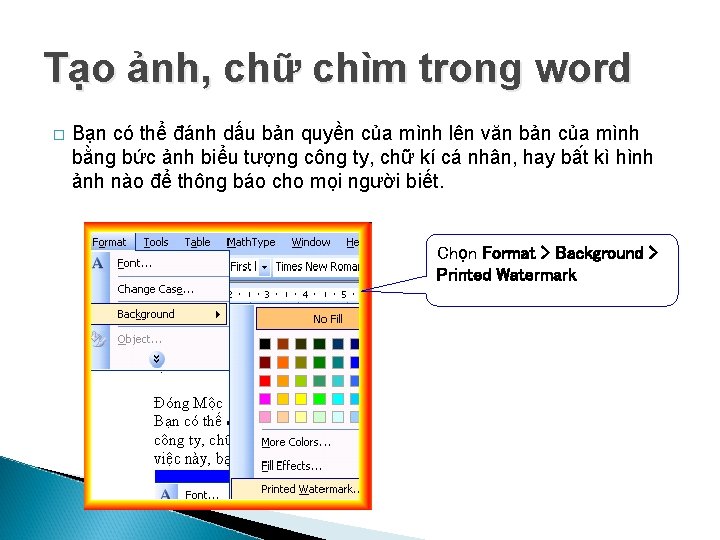Pick the orange swatch in second row
This screenshot has width=720, height=540.
(x=283, y=362)
